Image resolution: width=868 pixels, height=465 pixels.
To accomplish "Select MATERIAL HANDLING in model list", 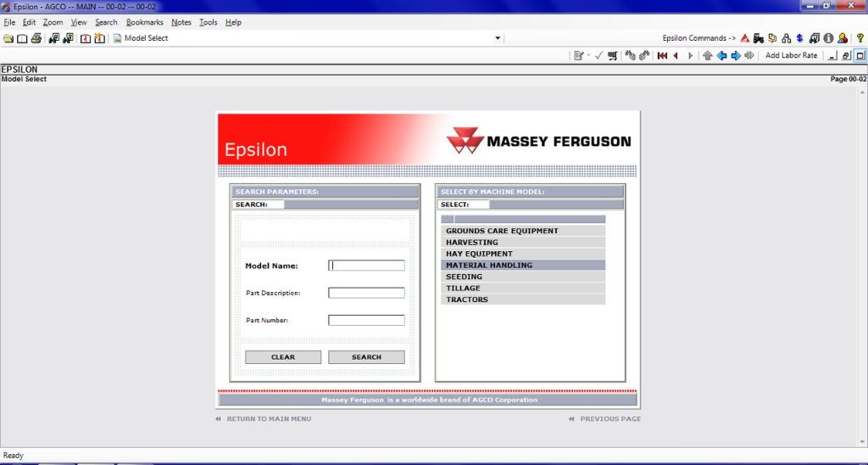I will pos(523,265).
